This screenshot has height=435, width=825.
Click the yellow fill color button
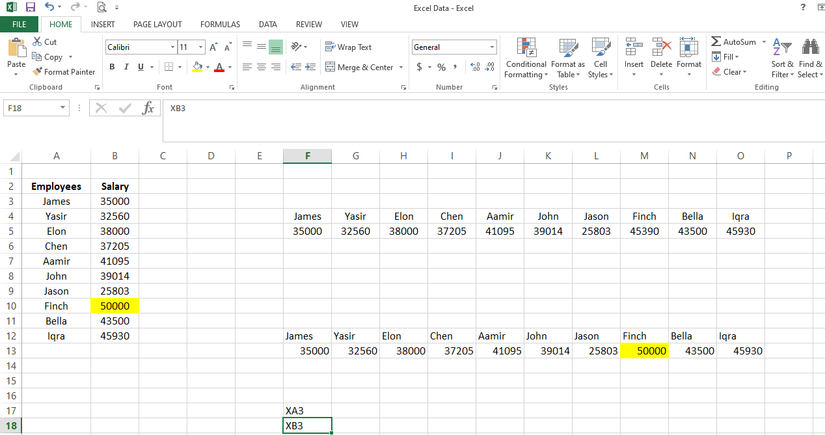[x=197, y=67]
